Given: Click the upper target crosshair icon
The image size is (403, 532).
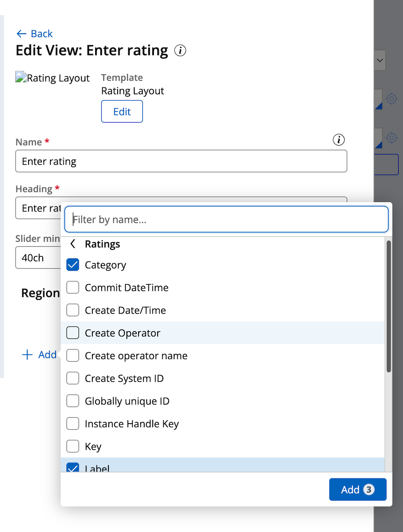Looking at the screenshot, I should point(391,99).
